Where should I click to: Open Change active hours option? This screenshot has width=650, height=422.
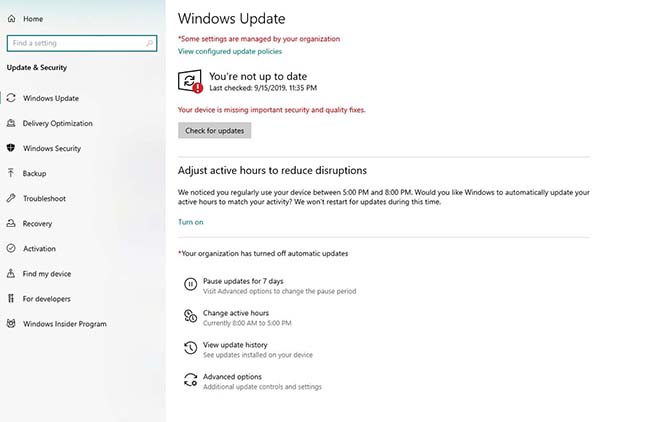pyautogui.click(x=236, y=313)
